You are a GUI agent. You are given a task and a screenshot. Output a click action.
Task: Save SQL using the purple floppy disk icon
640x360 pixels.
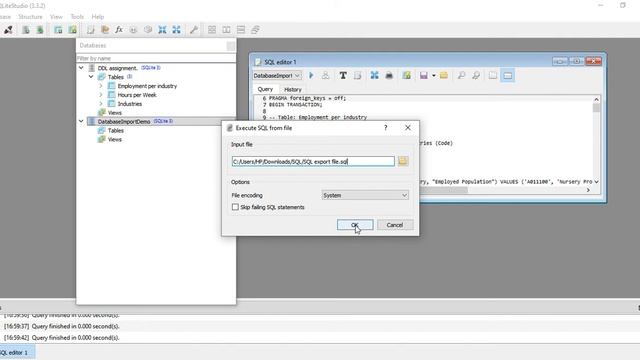tap(424, 76)
